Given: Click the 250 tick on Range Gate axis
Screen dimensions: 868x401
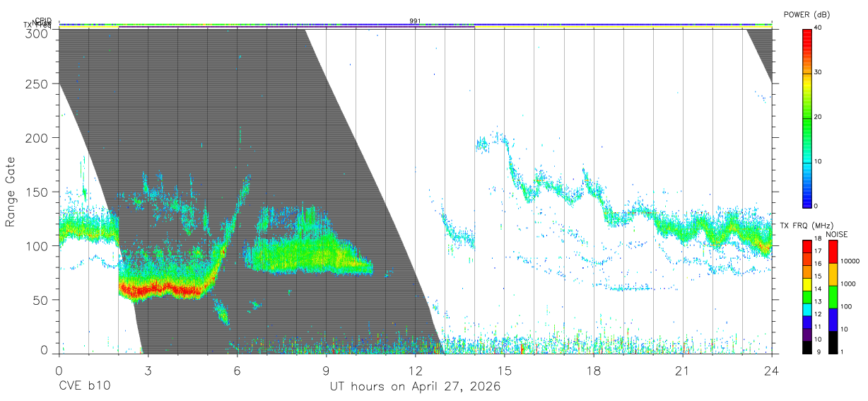Looking at the screenshot, I should pyautogui.click(x=37, y=84).
